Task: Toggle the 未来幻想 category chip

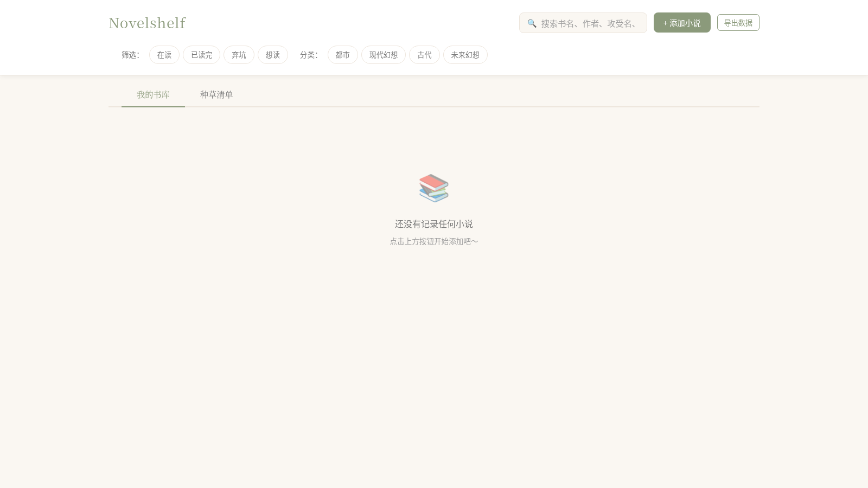Action: click(465, 55)
